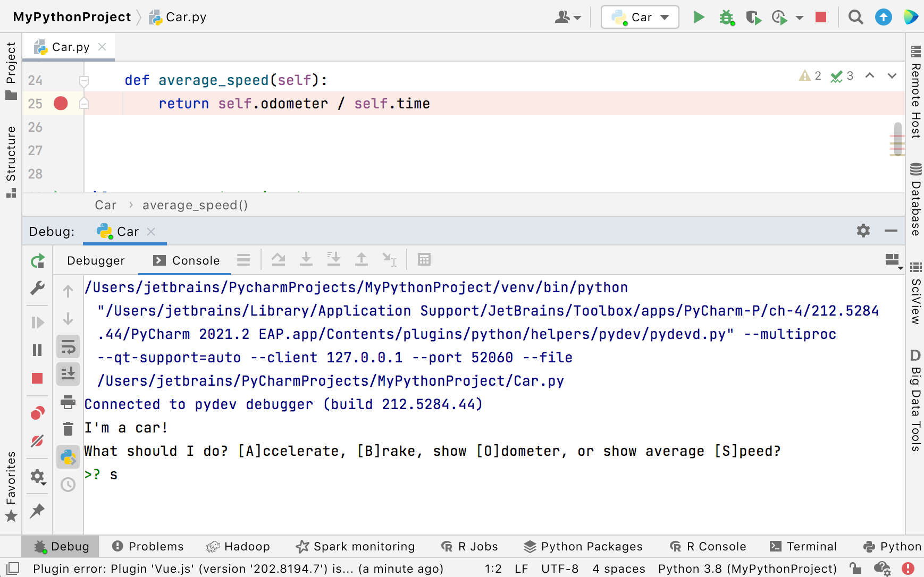The image size is (924, 577).
Task: Stop the running debug session
Action: point(37,378)
